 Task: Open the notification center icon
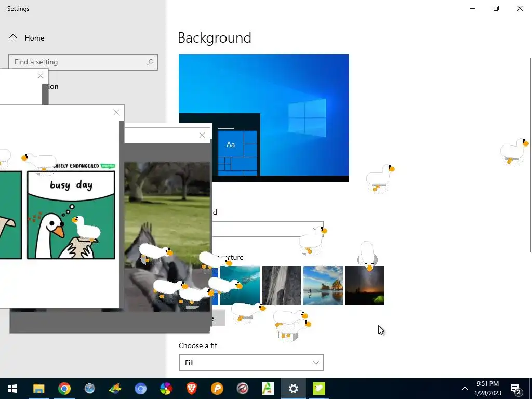click(x=516, y=389)
